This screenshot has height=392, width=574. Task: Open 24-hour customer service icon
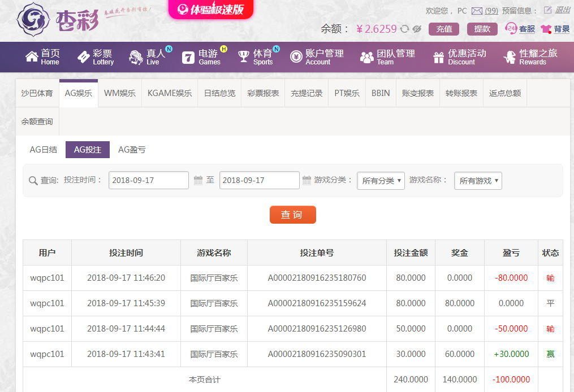[x=511, y=28]
